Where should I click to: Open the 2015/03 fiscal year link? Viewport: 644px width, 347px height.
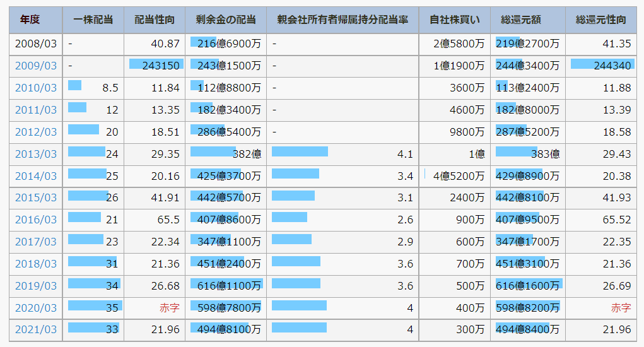[x=36, y=198]
